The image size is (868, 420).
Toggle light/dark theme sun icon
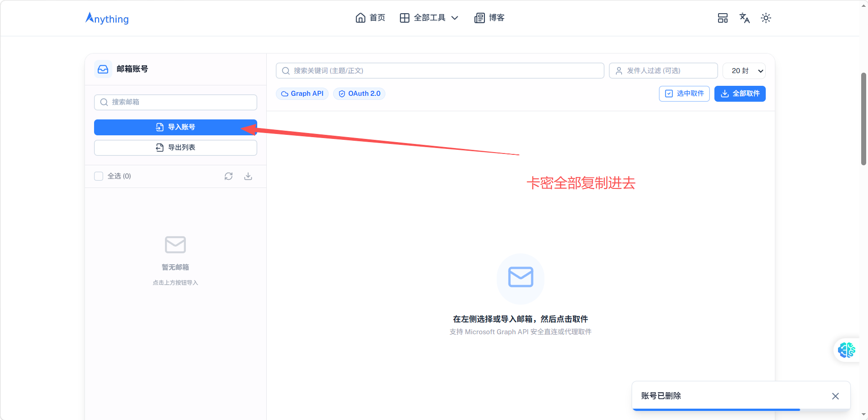766,18
